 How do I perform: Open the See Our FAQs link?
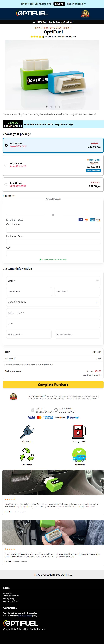click(64, 575)
